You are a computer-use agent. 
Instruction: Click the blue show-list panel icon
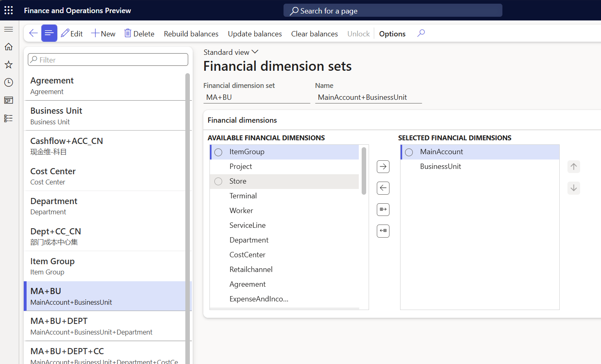(49, 33)
